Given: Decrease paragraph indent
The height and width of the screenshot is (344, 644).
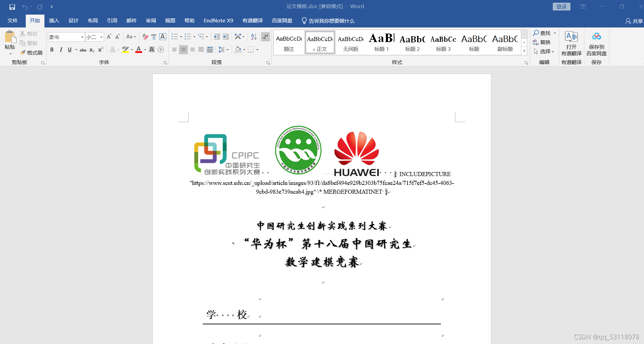Looking at the screenshot, I should [217, 37].
